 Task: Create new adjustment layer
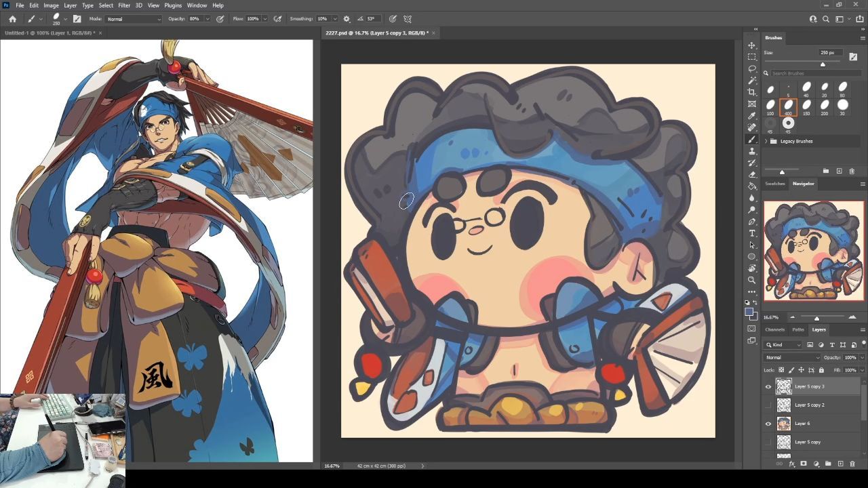point(816,464)
